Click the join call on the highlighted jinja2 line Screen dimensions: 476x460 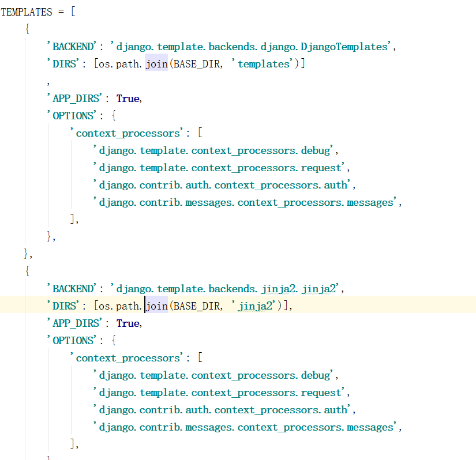[x=156, y=306]
